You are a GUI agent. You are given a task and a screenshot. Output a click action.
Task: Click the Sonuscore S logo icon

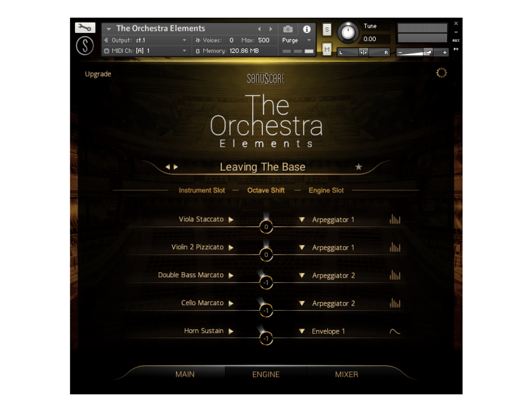(x=85, y=46)
